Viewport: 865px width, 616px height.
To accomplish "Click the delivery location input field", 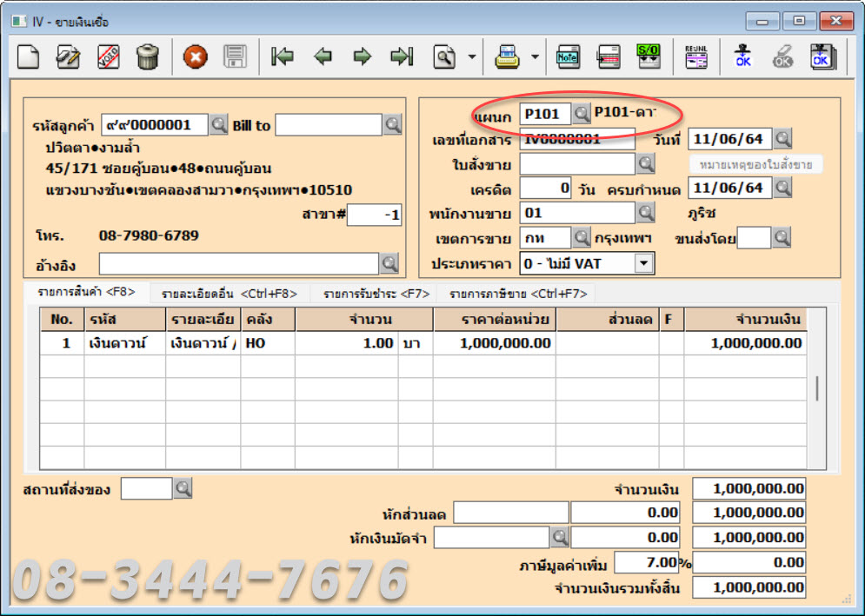I will click(x=146, y=488).
